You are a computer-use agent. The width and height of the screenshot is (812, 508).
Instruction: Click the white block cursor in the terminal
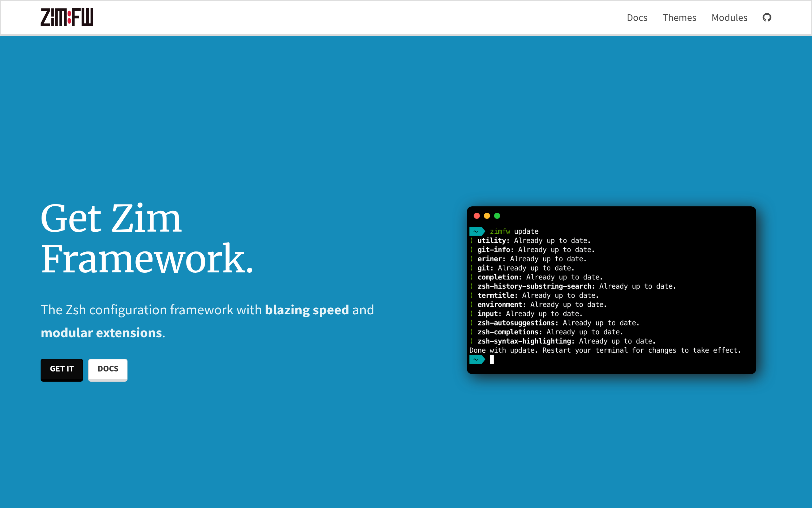coord(492,359)
